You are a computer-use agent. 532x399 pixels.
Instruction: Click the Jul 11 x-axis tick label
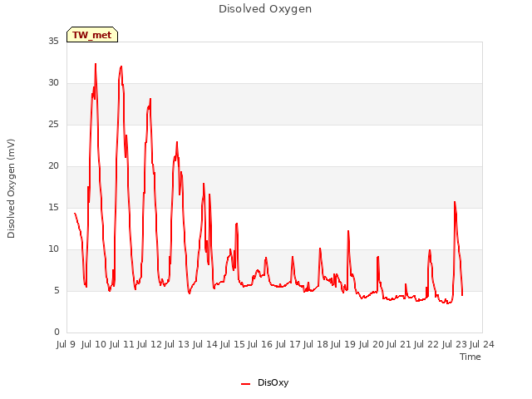[121, 344]
